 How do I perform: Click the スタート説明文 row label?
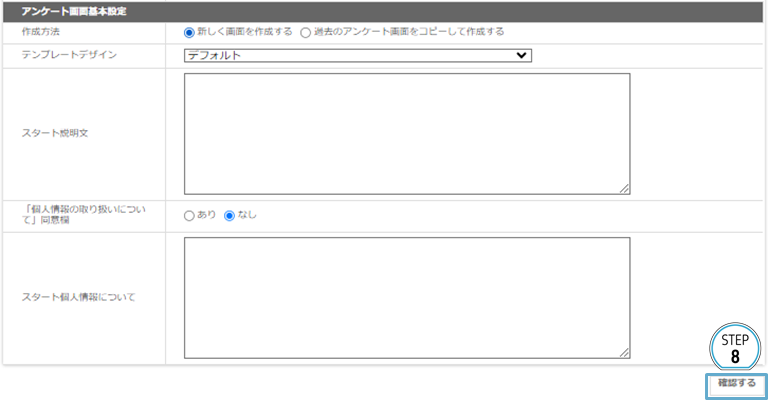pos(55,133)
